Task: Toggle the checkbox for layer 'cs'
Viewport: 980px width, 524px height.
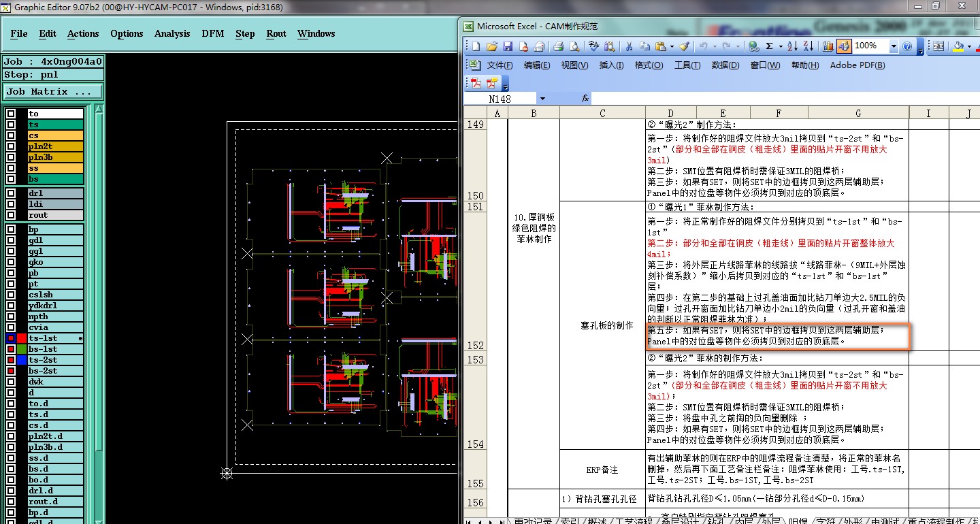Action: (x=11, y=135)
